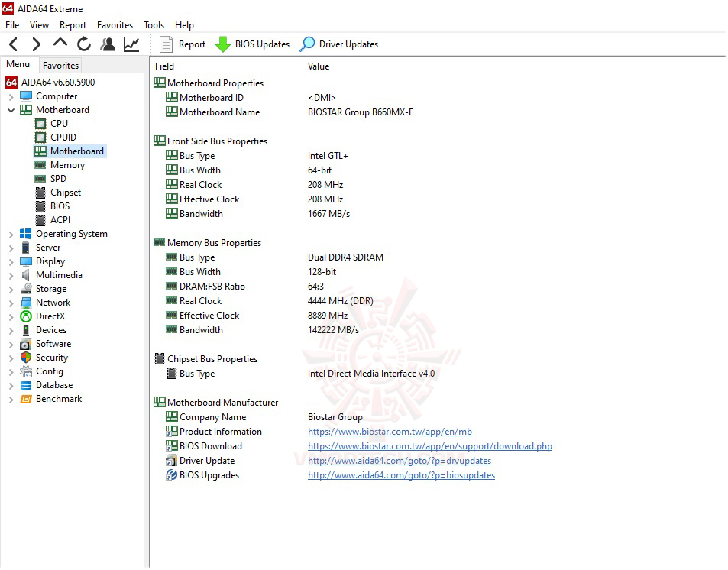This screenshot has width=728, height=570.
Task: Click the Config gear icon
Action: [x=26, y=371]
